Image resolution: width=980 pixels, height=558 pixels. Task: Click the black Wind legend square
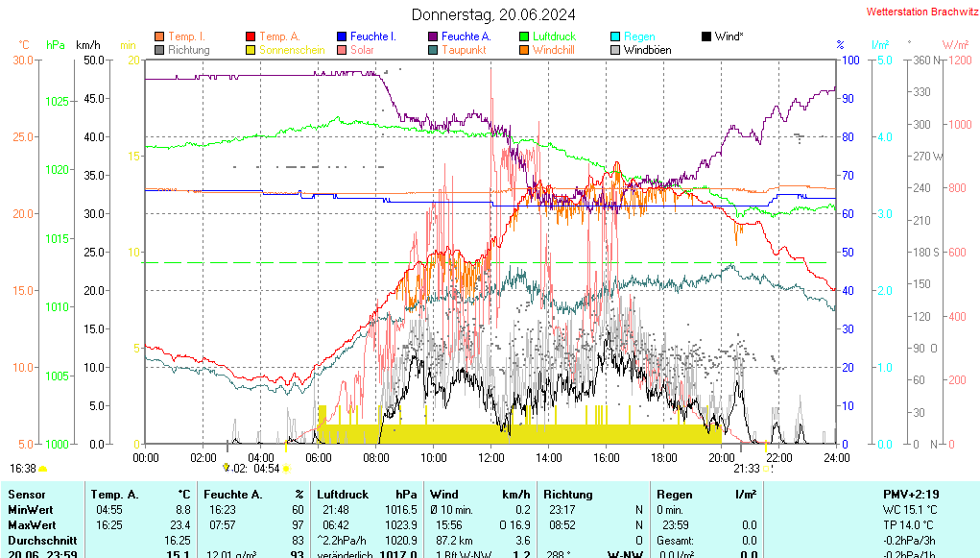[x=706, y=36]
